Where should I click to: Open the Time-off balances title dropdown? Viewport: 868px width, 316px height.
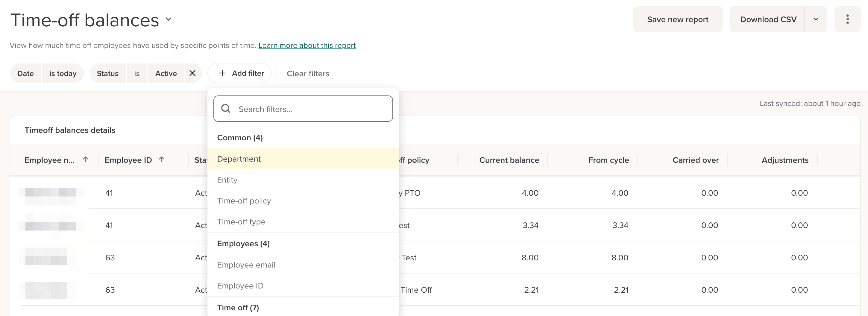[169, 19]
